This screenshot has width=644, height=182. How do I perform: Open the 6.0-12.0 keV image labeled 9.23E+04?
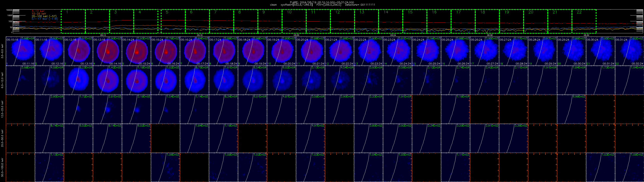coord(79,80)
